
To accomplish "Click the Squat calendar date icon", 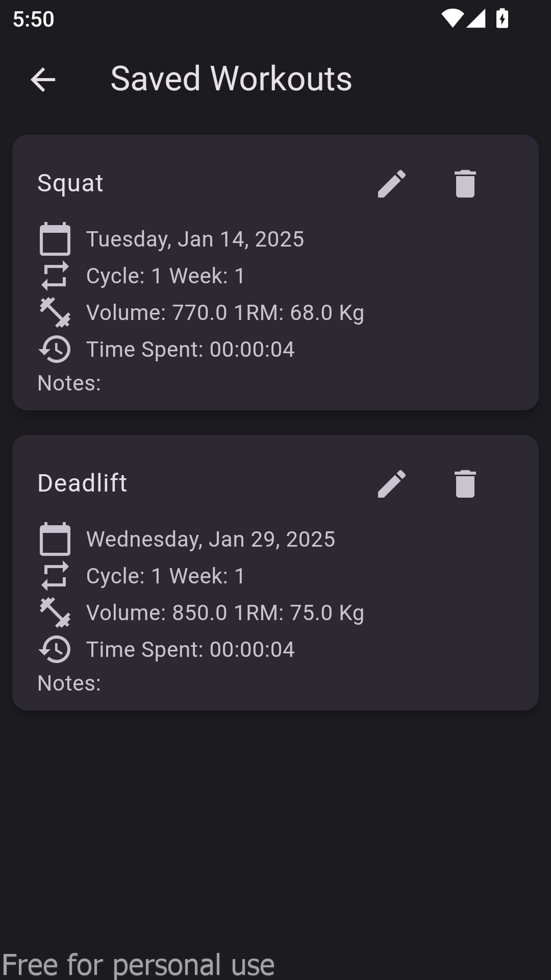I will tap(55, 239).
